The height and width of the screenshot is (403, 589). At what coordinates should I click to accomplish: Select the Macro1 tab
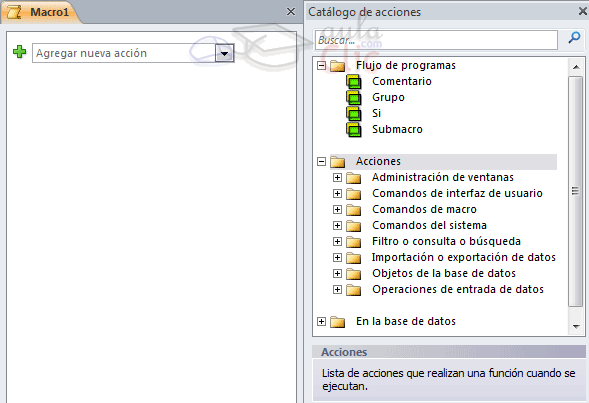coord(41,12)
